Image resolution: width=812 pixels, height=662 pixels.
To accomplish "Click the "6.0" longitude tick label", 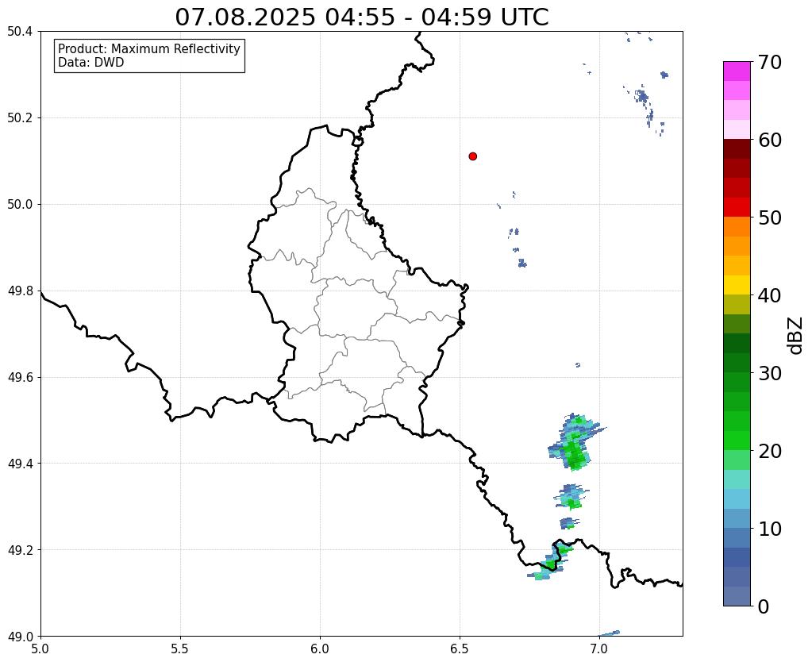I will tap(320, 649).
